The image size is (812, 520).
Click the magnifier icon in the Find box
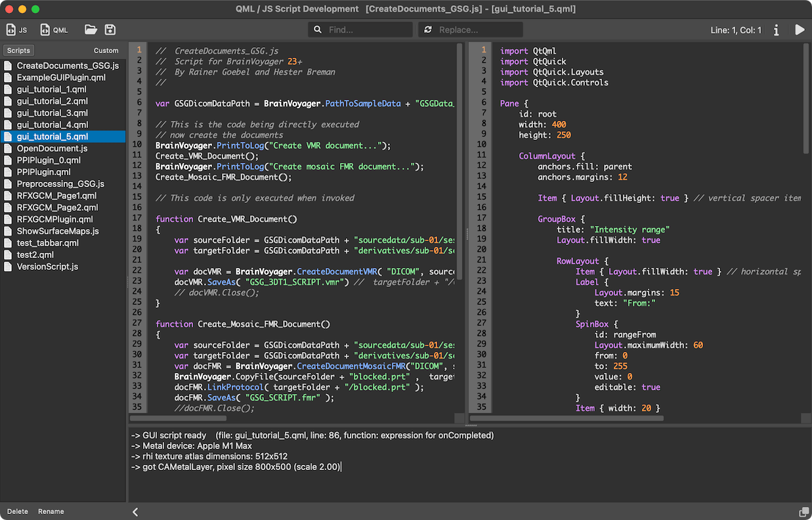(x=317, y=30)
